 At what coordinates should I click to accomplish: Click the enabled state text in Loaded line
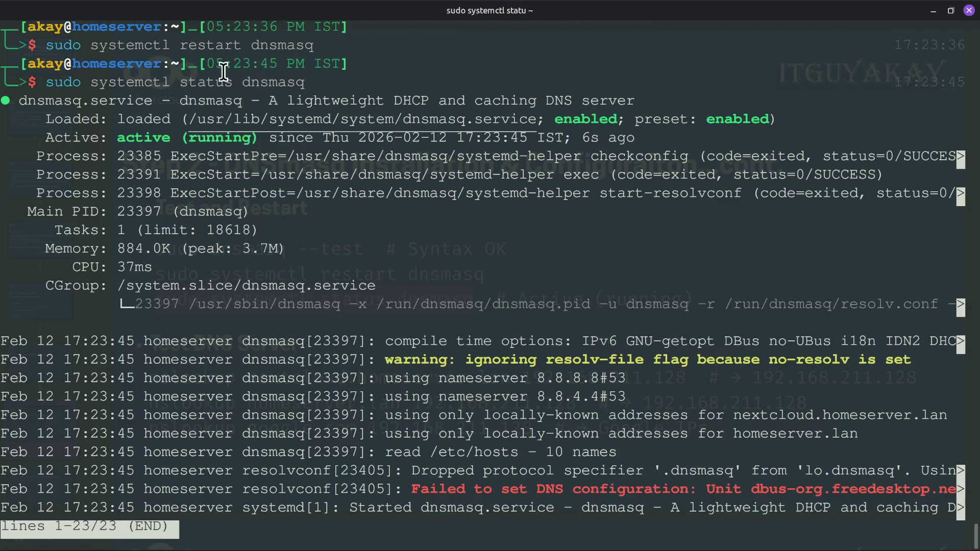(586, 119)
